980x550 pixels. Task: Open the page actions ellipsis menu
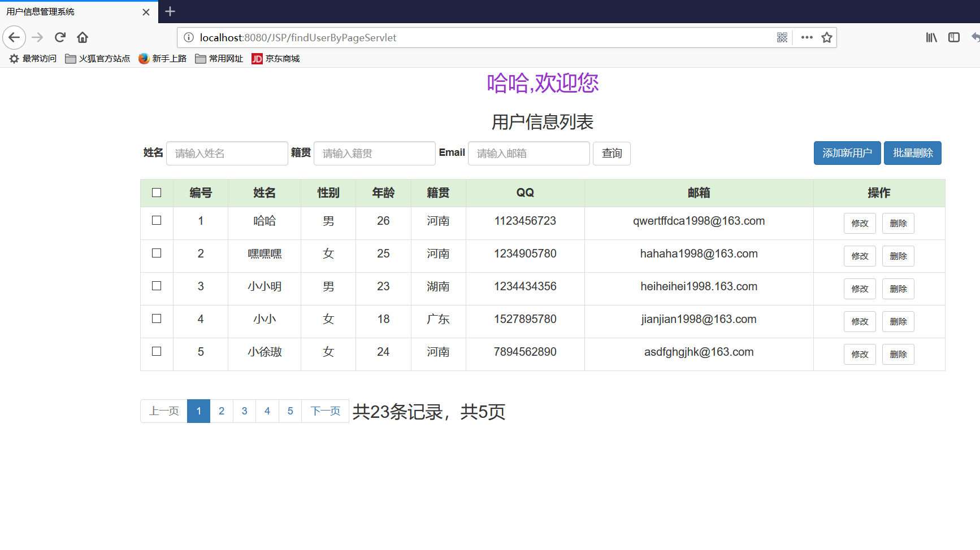[806, 37]
